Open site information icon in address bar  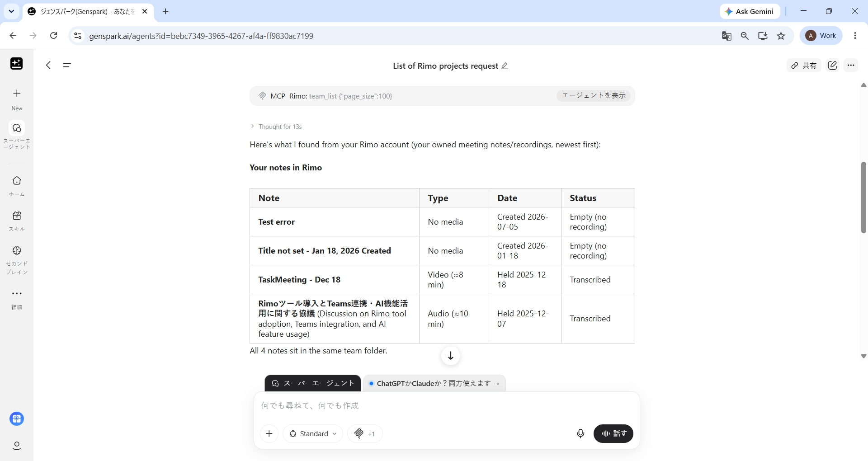click(x=78, y=36)
